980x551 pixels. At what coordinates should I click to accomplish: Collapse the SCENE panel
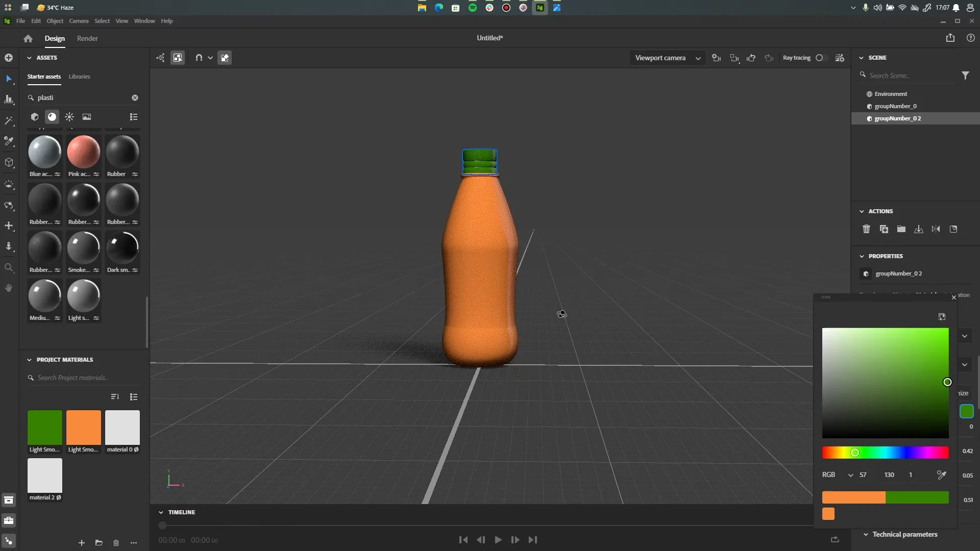click(x=862, y=58)
